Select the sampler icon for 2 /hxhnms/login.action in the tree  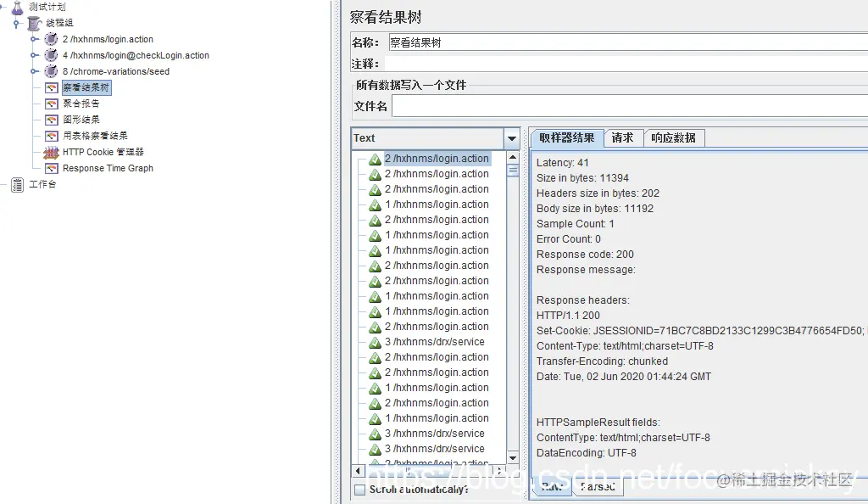pyautogui.click(x=51, y=39)
